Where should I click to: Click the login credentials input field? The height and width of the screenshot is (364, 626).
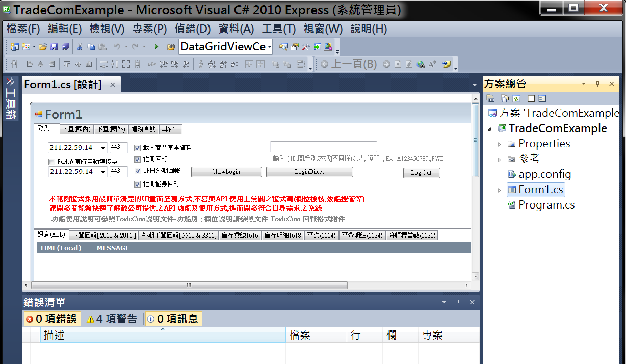324,147
